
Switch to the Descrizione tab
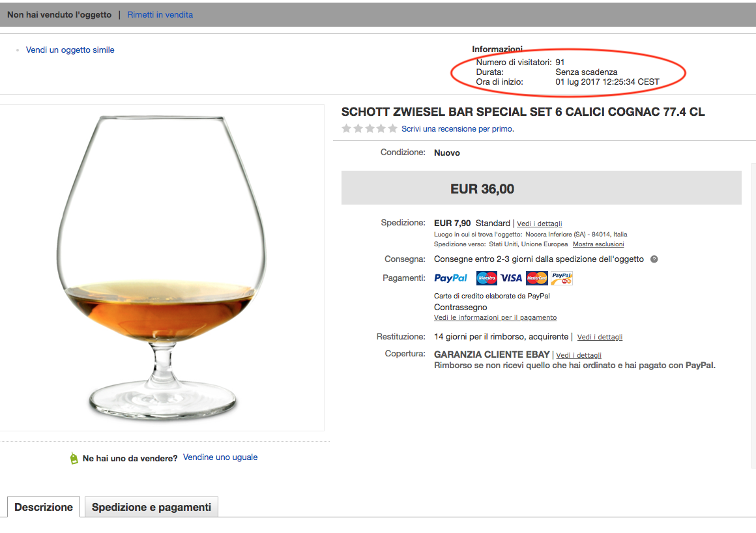[x=44, y=507]
